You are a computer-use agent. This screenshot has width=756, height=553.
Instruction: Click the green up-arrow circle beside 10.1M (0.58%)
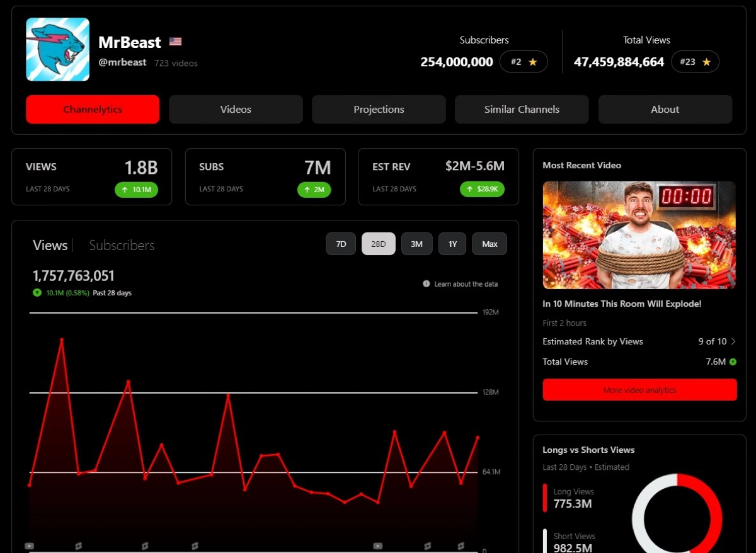click(x=37, y=293)
